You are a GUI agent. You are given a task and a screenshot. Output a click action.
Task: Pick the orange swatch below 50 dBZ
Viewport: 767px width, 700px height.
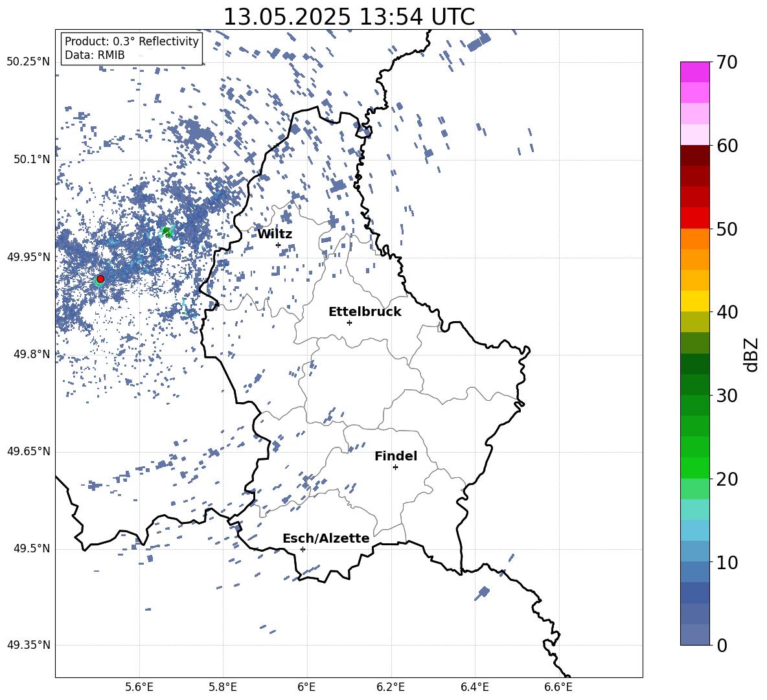(x=694, y=238)
